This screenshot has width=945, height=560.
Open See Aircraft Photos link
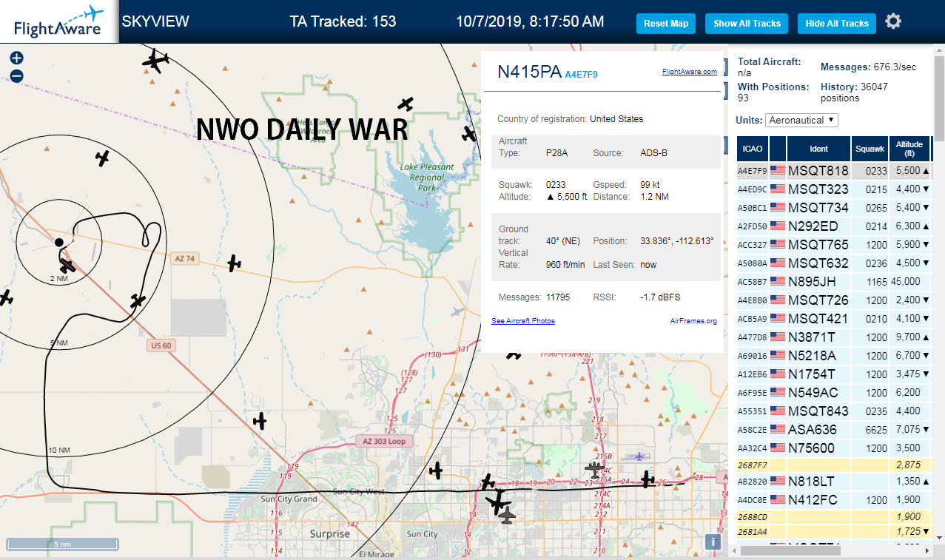(x=522, y=320)
